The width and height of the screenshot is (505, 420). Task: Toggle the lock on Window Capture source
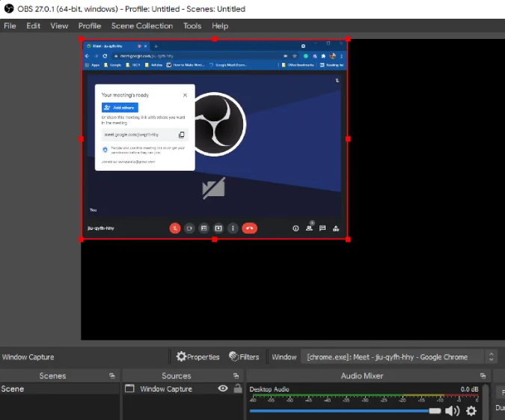click(238, 389)
